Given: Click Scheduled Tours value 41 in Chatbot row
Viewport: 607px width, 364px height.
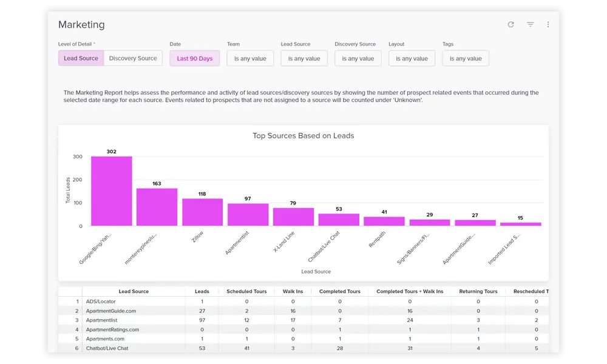Looking at the screenshot, I should 246,348.
